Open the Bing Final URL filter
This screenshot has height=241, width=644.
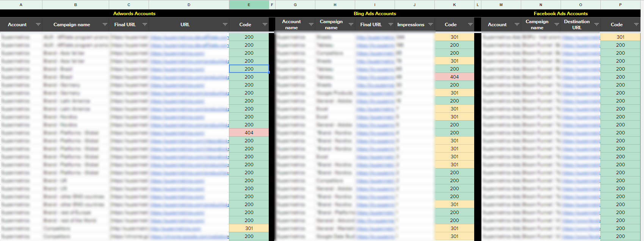[x=391, y=25]
